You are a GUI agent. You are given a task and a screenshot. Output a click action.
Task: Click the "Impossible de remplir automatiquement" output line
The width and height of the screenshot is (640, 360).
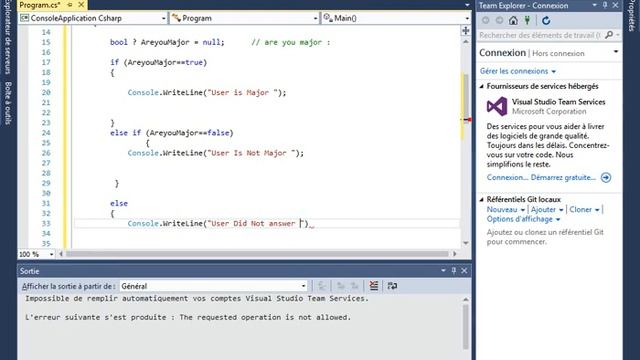pos(197,298)
